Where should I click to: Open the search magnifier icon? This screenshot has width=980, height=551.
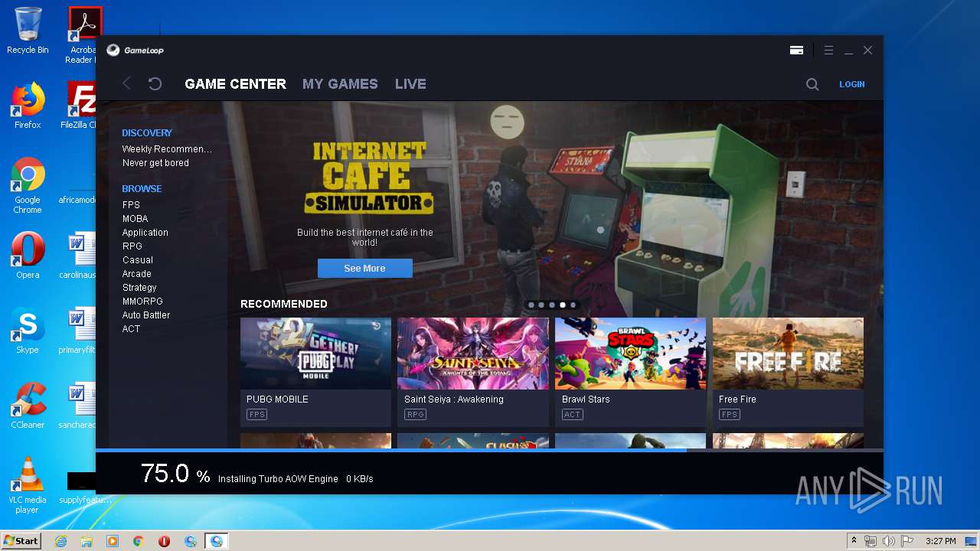(x=812, y=84)
